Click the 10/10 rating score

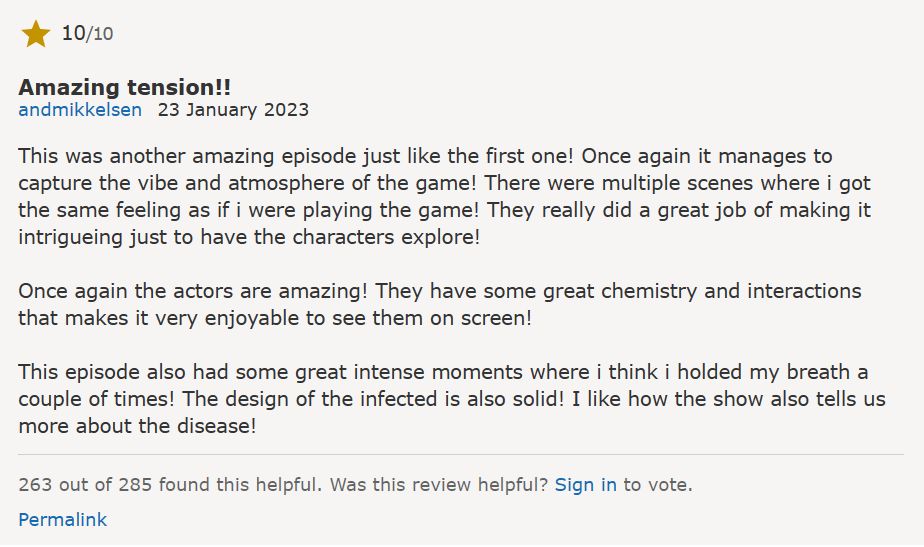[87, 34]
